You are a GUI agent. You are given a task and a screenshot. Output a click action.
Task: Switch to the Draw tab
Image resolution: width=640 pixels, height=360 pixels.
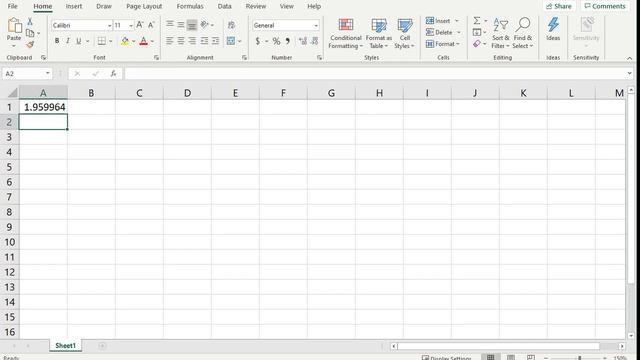click(104, 6)
